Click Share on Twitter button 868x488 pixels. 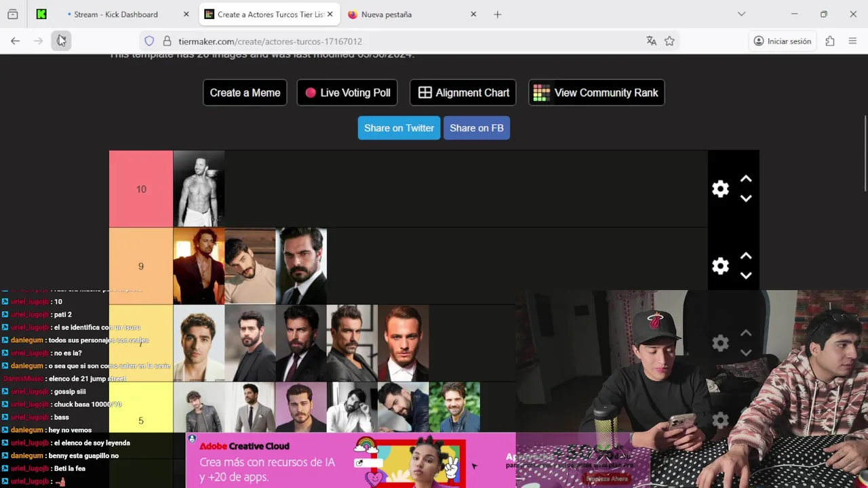pos(399,128)
